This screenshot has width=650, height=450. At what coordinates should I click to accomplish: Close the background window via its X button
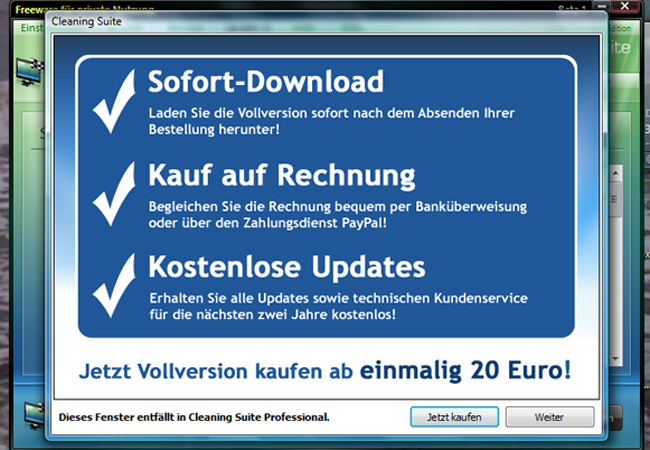point(628,5)
